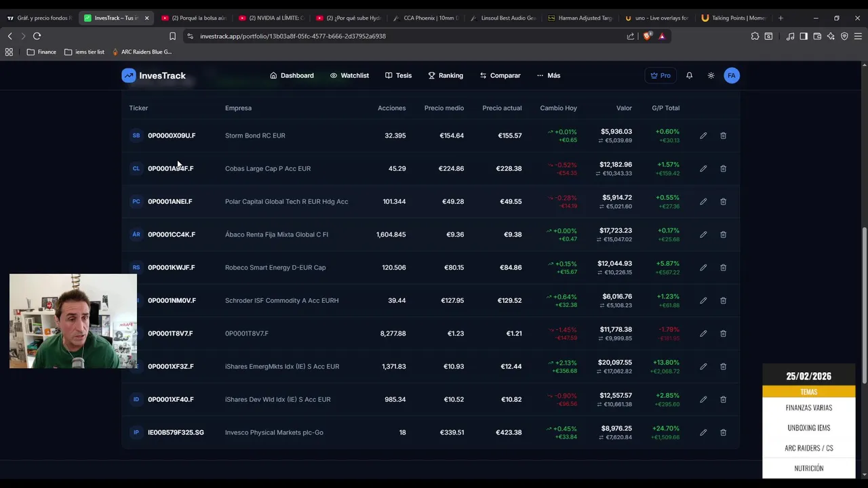The width and height of the screenshot is (868, 488).
Task: Edit the Robeco Smart Energy position
Action: click(703, 268)
